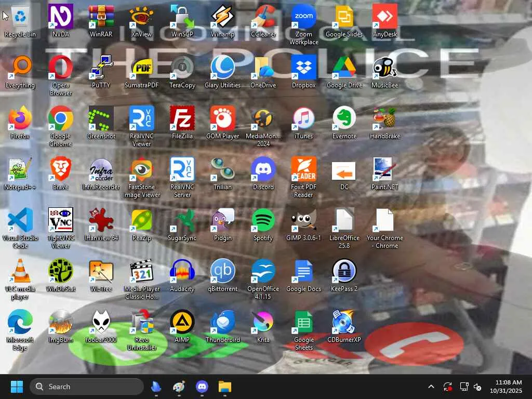Select the Opera Browser icon
532x399 pixels.
click(60, 76)
